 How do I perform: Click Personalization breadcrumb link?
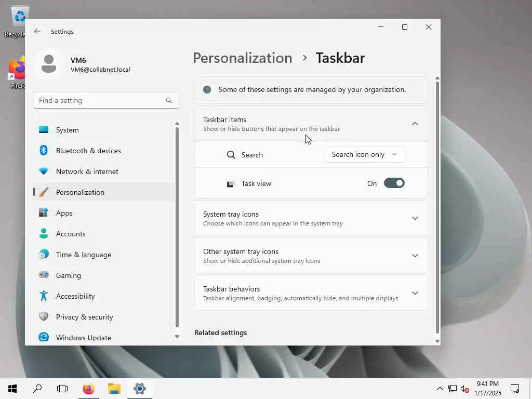coord(243,58)
